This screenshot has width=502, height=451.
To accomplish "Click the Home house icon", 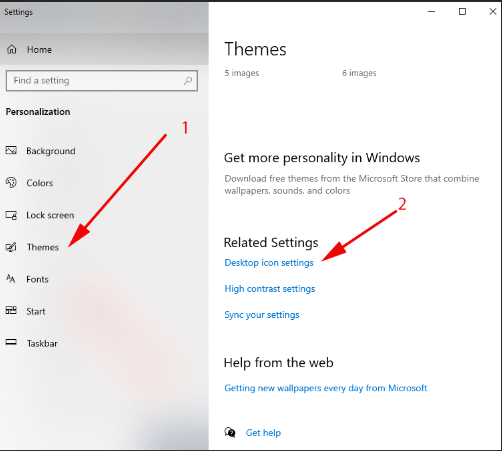I will coord(12,49).
